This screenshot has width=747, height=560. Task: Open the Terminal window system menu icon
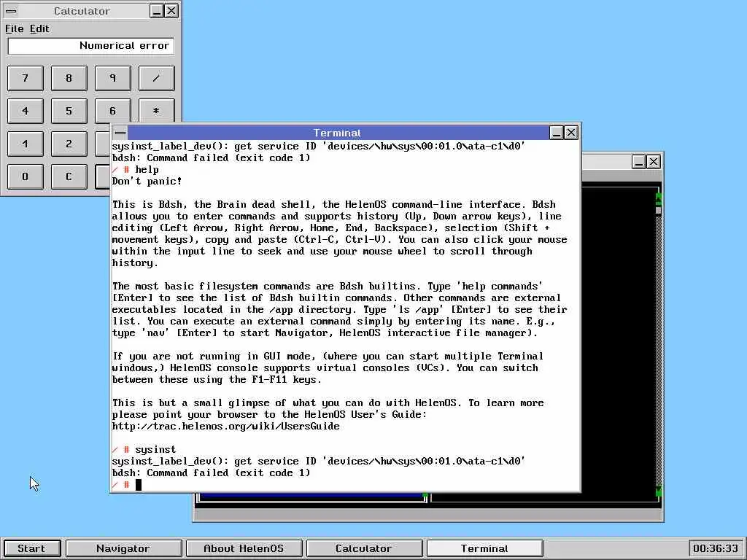click(120, 133)
